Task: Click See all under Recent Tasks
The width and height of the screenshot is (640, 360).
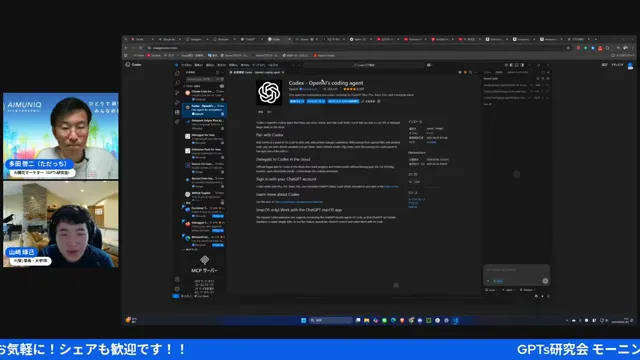Action: coord(487,104)
